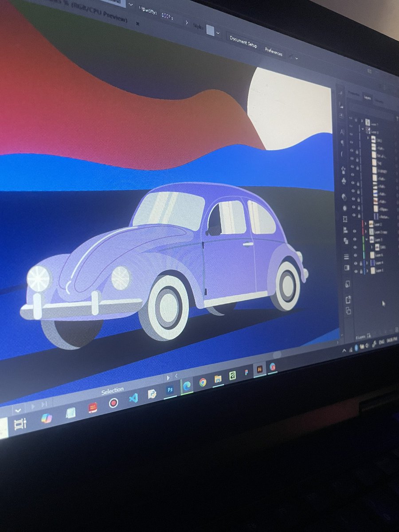Viewport: 399px width, 532px height.
Task: Collapse Layer 3 with its chevron
Action: click(366, 239)
